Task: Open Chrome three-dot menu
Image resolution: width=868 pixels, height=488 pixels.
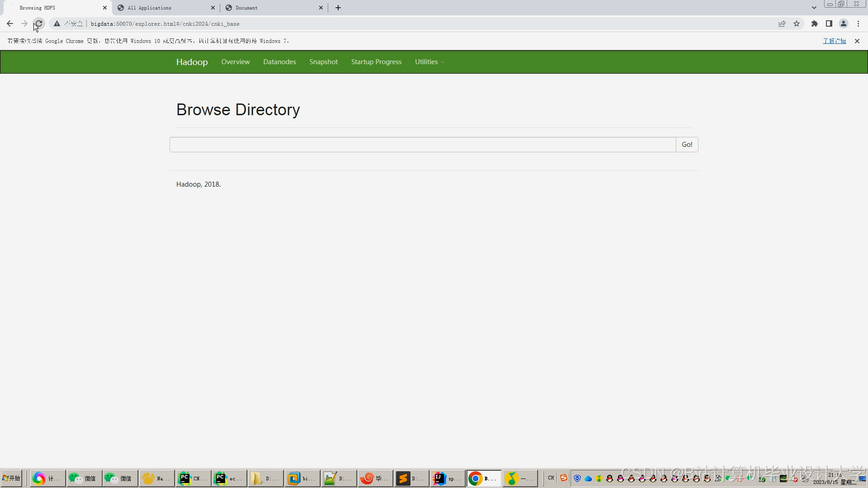Action: click(858, 23)
